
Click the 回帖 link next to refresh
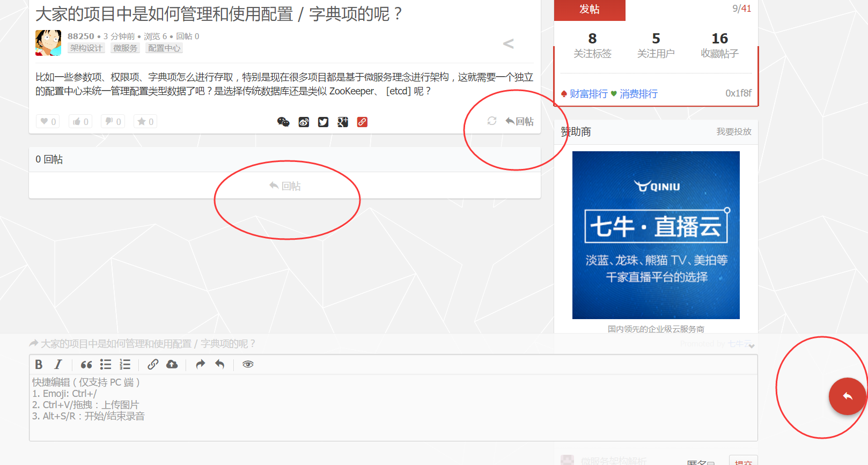click(520, 122)
